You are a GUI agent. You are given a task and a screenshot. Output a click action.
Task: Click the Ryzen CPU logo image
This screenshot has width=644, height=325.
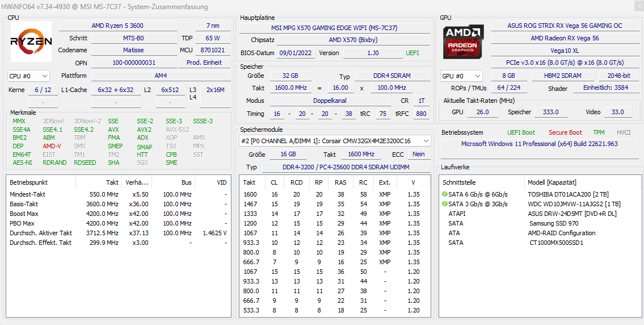click(x=31, y=41)
